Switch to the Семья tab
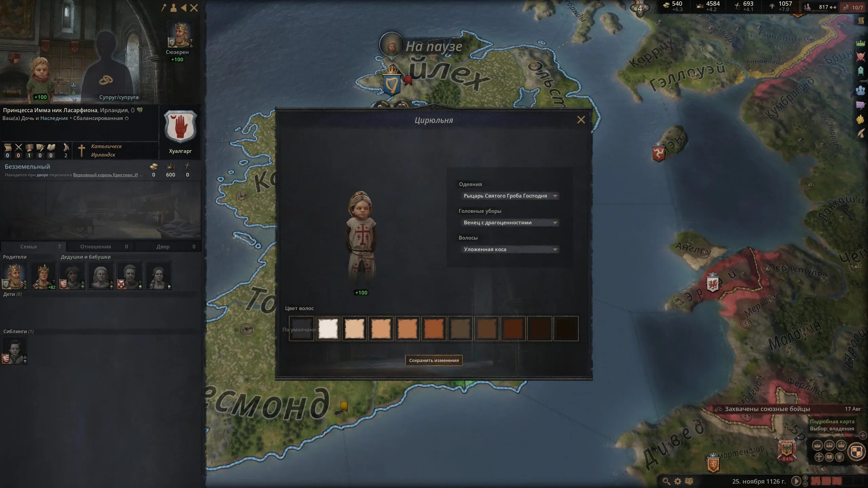868x488 pixels. pyautogui.click(x=34, y=247)
